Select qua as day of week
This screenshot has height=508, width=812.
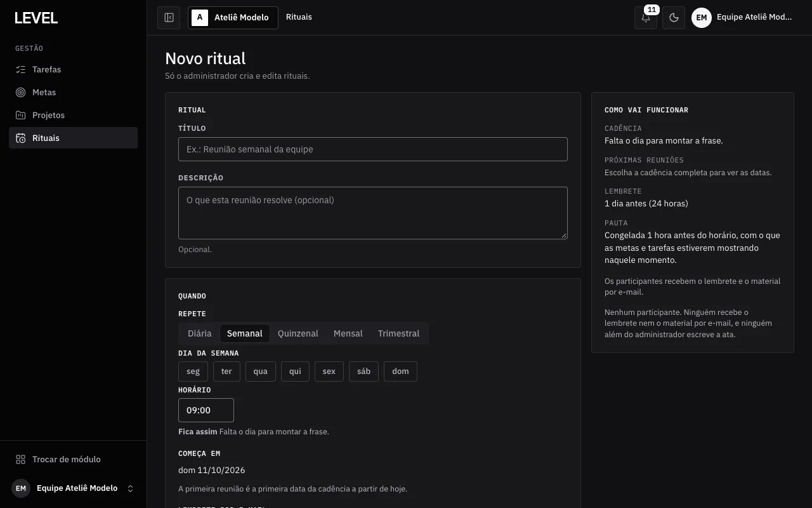pyautogui.click(x=261, y=371)
